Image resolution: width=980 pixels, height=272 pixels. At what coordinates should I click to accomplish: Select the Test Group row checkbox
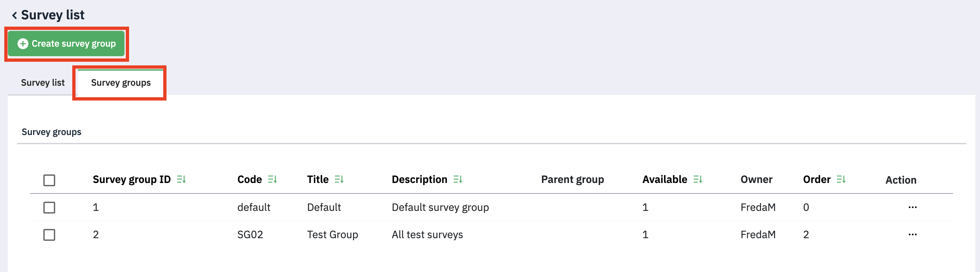(49, 235)
